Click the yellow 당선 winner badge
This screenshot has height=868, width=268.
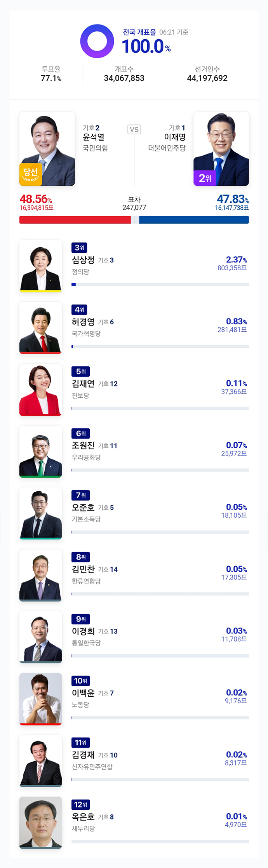click(31, 174)
